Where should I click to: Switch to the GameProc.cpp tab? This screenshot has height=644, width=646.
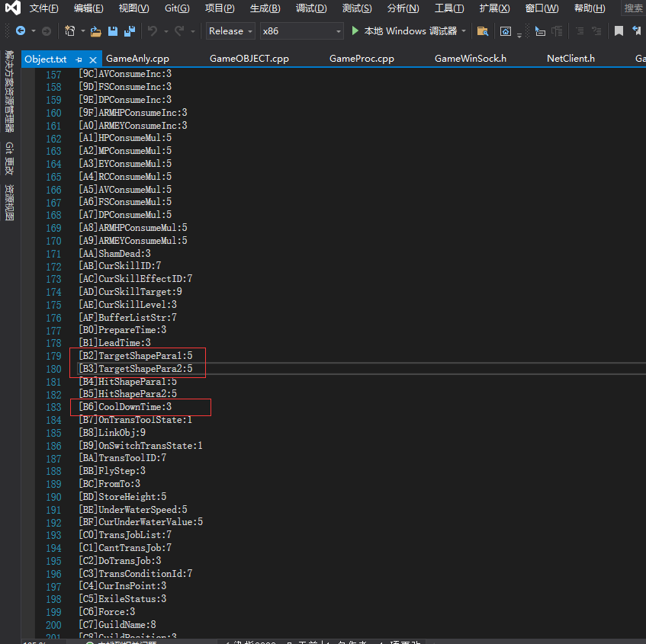click(362, 59)
